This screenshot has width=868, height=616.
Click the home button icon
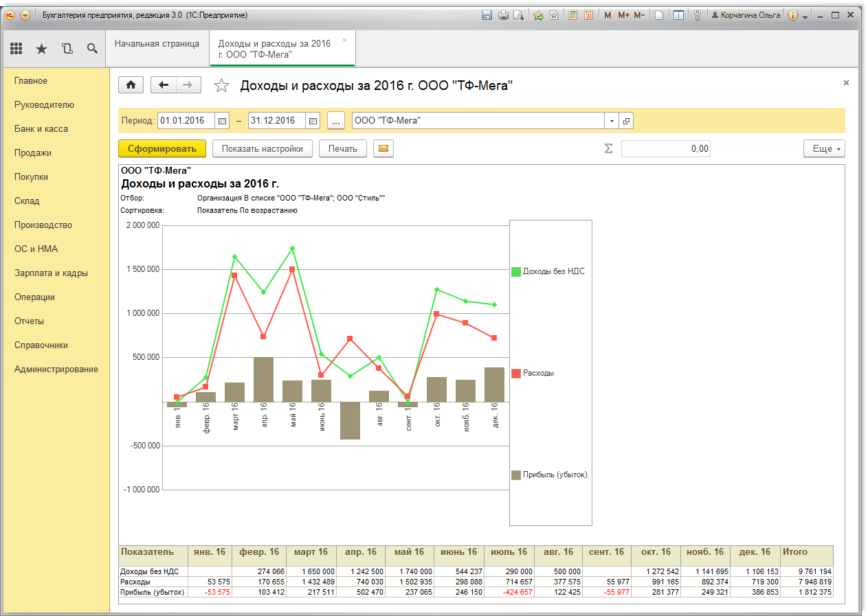tap(131, 85)
